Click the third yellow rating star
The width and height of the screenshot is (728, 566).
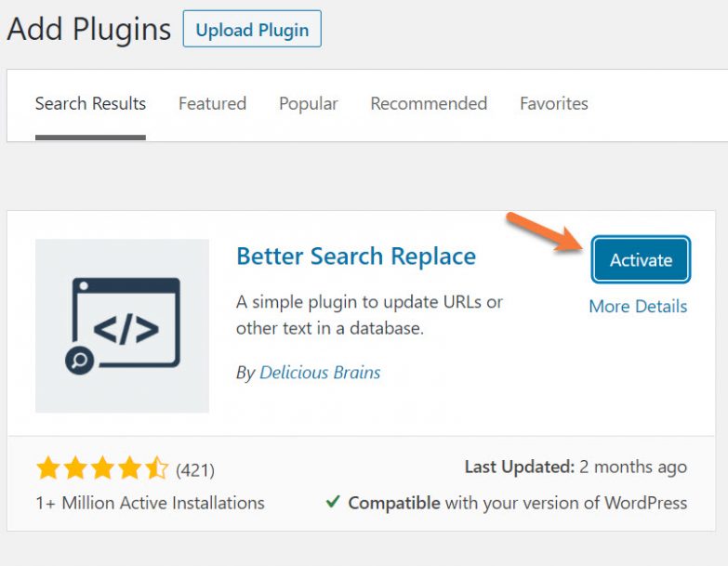102,468
